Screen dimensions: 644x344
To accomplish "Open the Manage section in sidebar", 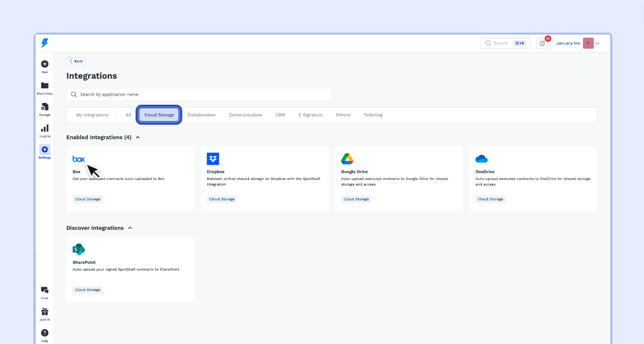I will coord(44,108).
